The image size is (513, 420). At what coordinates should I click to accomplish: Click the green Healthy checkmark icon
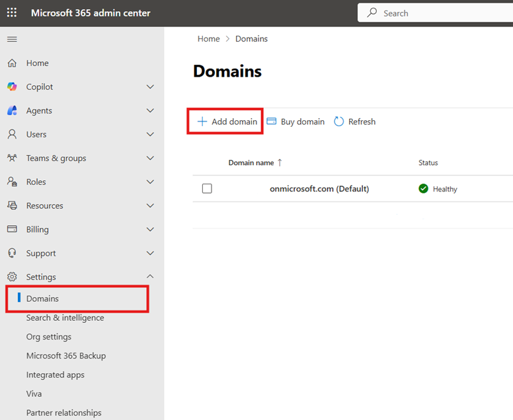(x=423, y=189)
